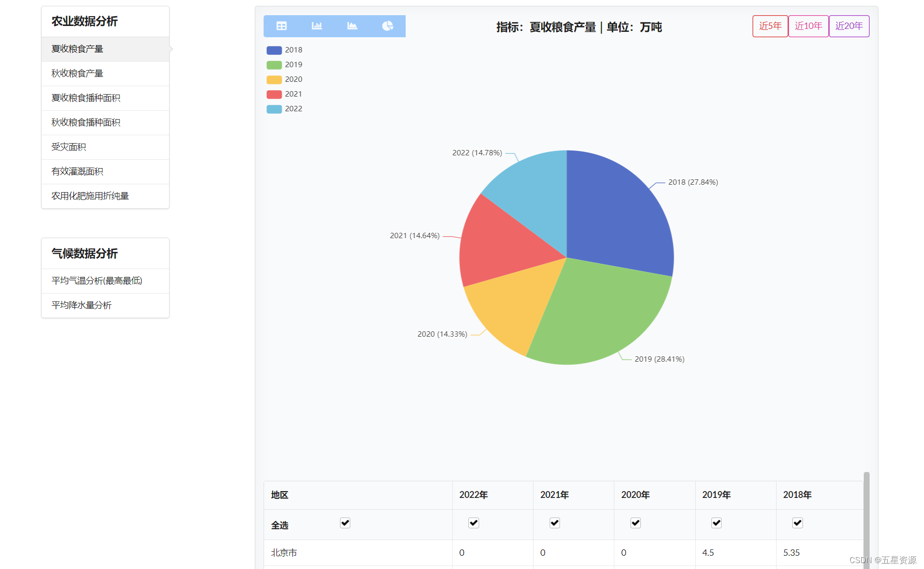Click the 2018 (27.84%) pie label
Viewport: 924px width, 569px height.
click(693, 182)
